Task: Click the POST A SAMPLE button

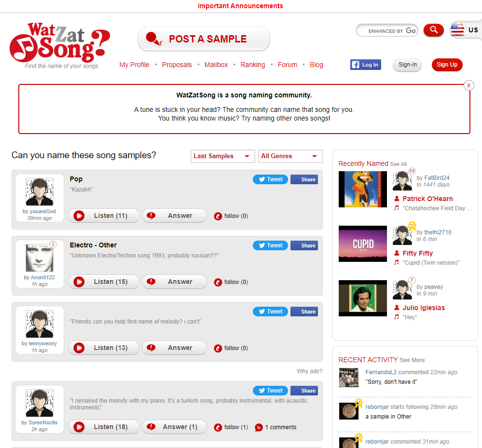Action: click(204, 39)
